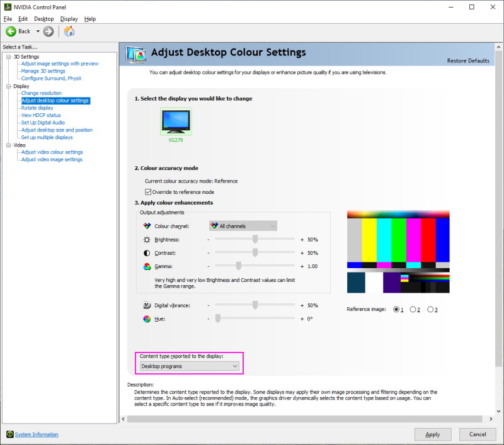Click the Brightness sun icon

point(147,240)
